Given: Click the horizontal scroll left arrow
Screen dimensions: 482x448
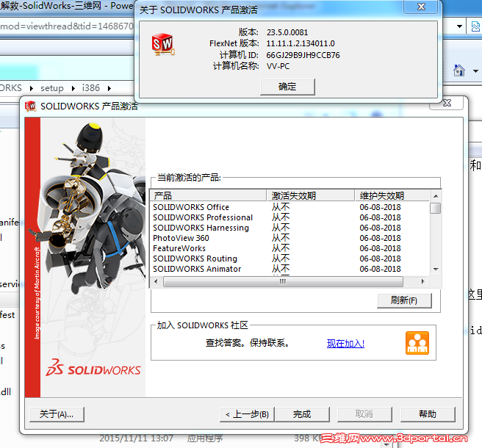Looking at the screenshot, I should coord(156,281).
